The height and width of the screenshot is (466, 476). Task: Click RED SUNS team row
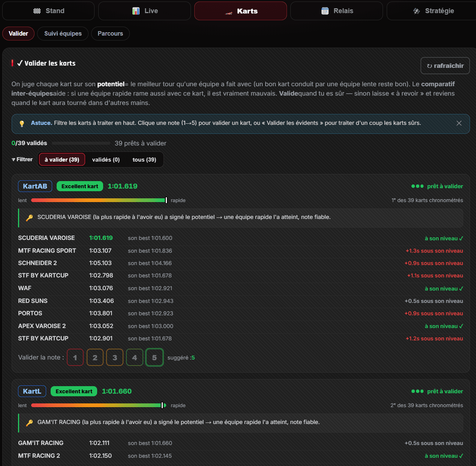[x=240, y=301]
